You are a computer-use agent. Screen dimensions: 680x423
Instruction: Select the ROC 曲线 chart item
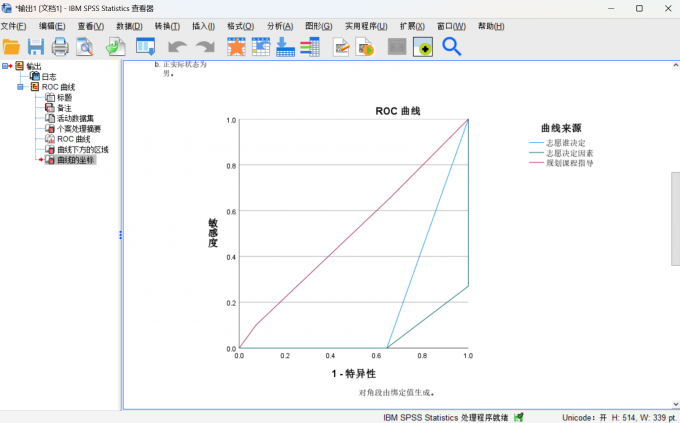pyautogui.click(x=74, y=139)
